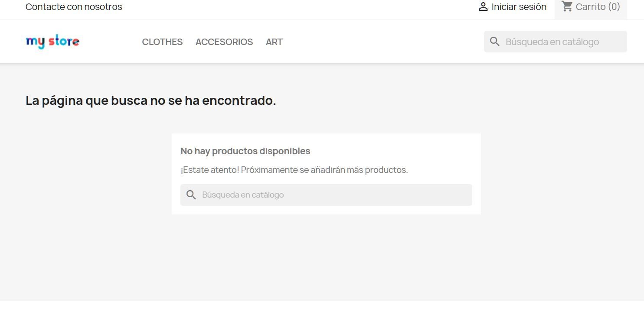Image resolution: width=644 pixels, height=315 pixels.
Task: Click the text No hay productos disponibles
Action: click(245, 151)
